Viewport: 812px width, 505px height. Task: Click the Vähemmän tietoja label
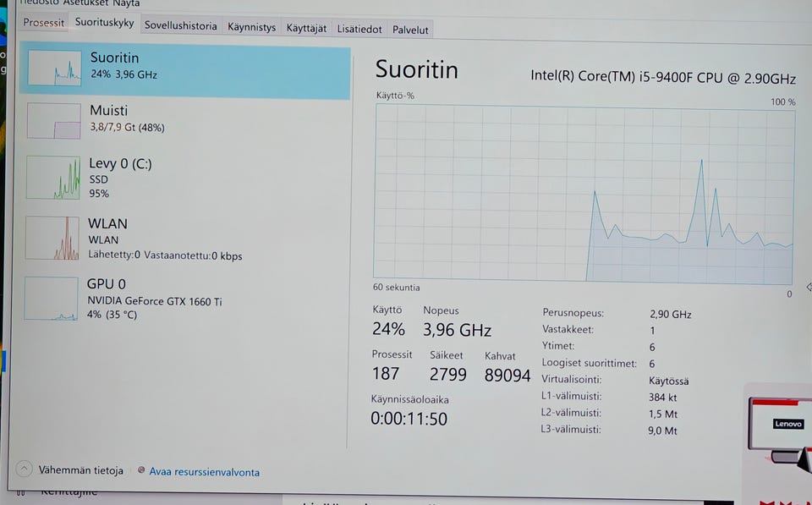(81, 469)
